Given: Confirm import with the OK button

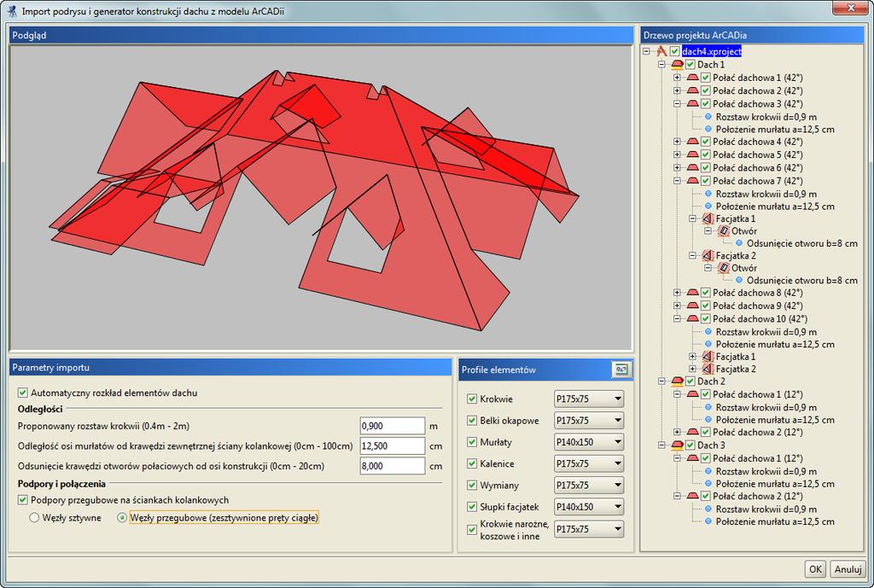Looking at the screenshot, I should coord(815,569).
